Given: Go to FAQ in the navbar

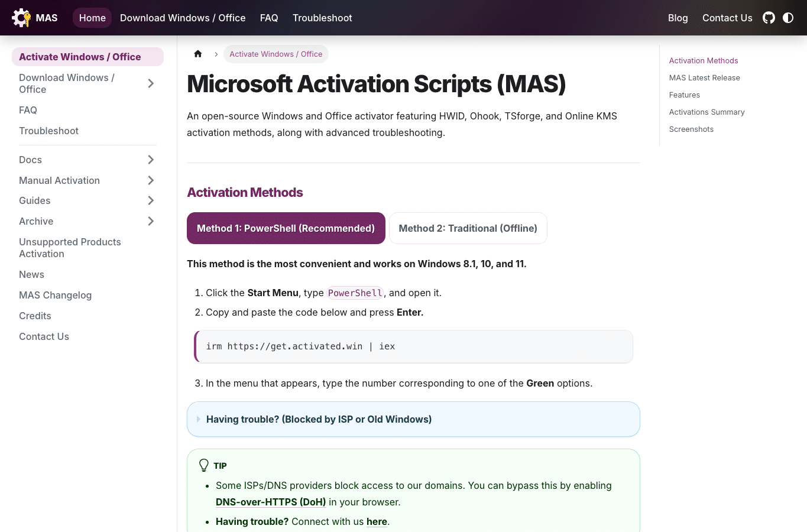Looking at the screenshot, I should pyautogui.click(x=269, y=18).
